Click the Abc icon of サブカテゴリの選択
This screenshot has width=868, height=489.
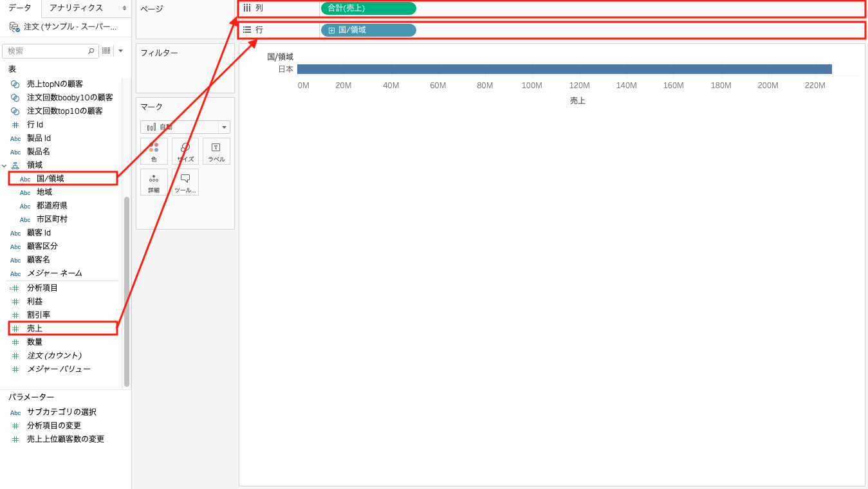tap(15, 412)
